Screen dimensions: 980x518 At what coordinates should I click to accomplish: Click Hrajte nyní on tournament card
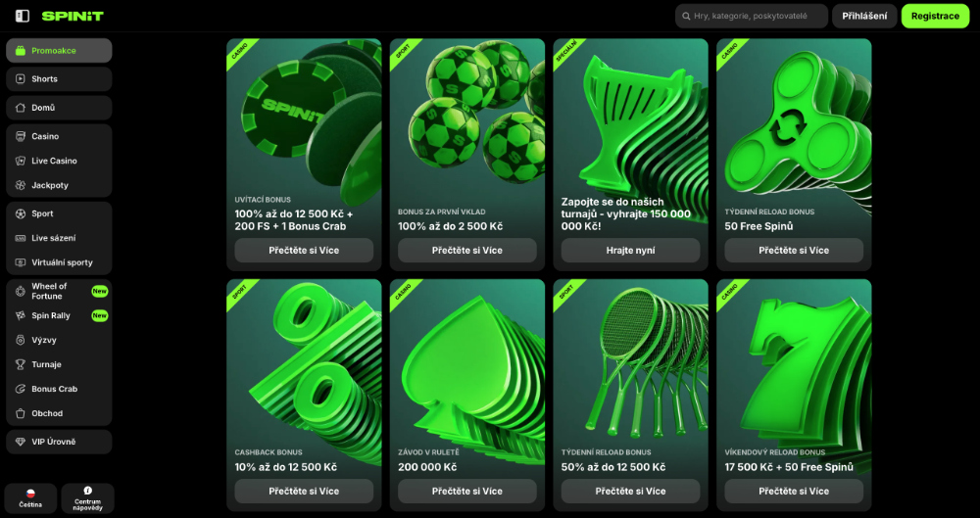(x=630, y=251)
